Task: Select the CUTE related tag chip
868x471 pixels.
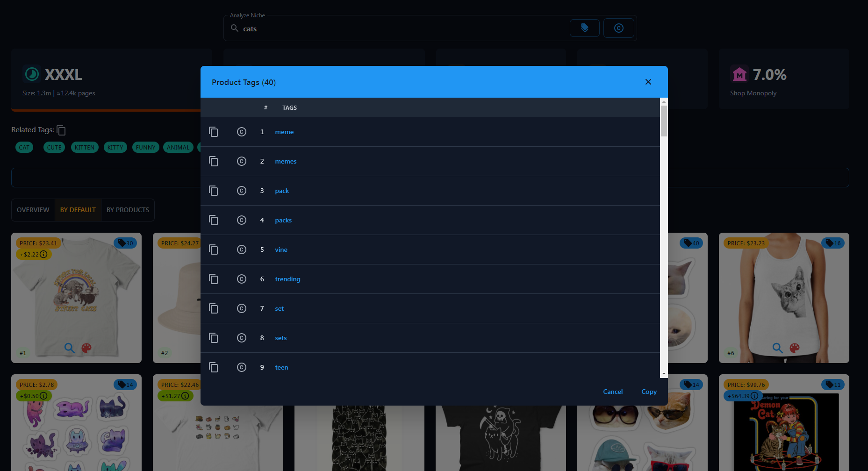Action: (x=54, y=147)
